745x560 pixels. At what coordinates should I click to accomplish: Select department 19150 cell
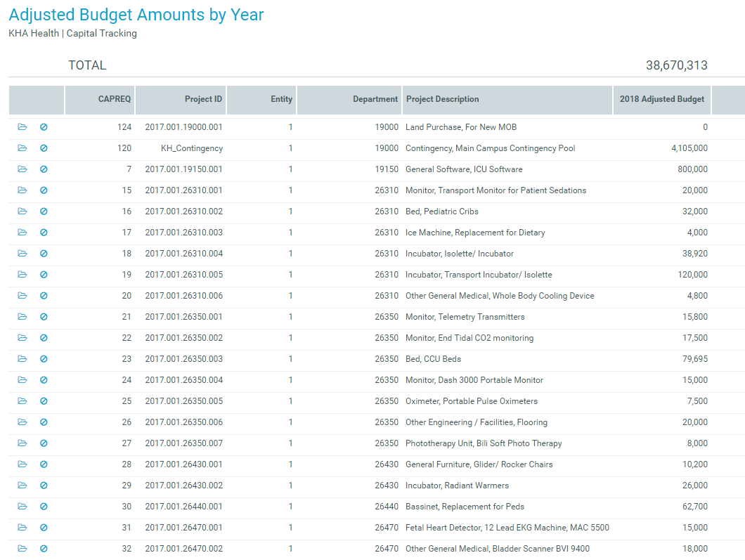click(x=387, y=169)
